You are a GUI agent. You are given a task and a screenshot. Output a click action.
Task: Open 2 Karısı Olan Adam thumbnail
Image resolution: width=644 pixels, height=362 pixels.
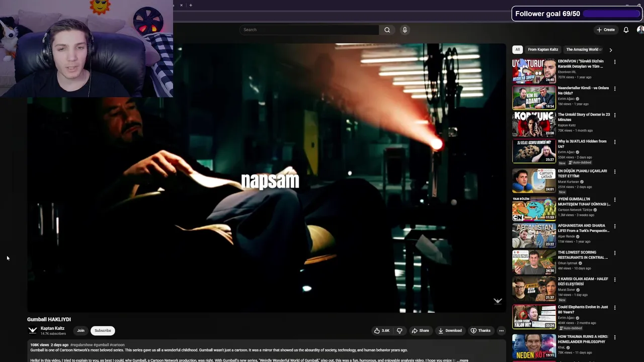tap(534, 289)
